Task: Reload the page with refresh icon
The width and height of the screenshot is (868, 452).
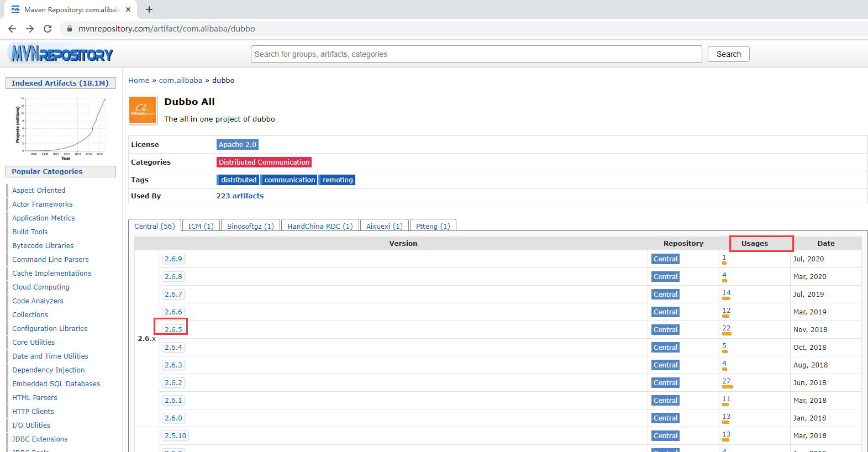Action: (48, 29)
